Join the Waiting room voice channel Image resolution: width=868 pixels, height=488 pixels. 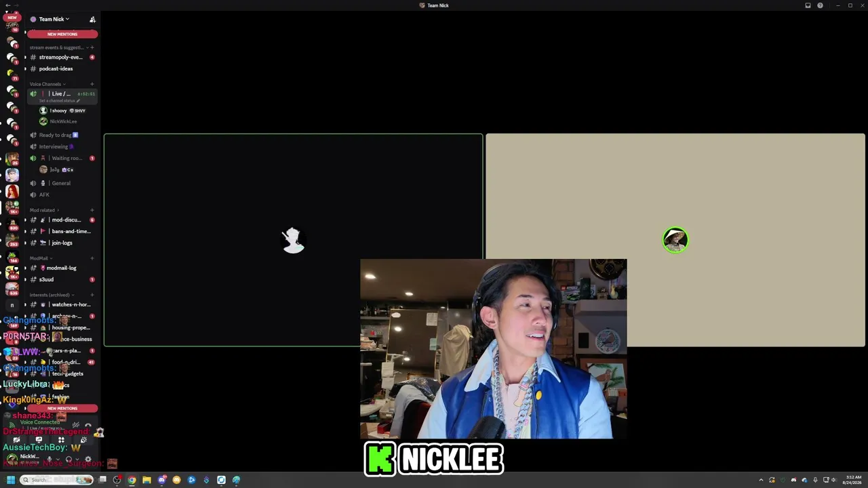pos(61,158)
